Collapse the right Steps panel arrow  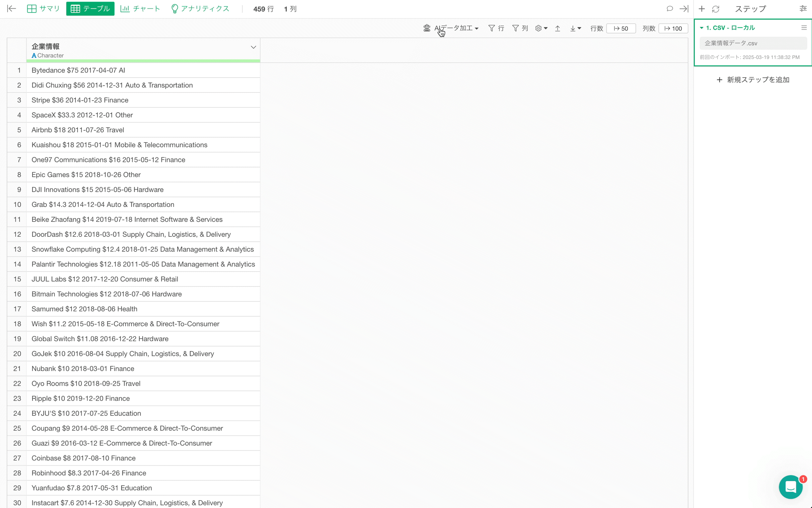[684, 9]
